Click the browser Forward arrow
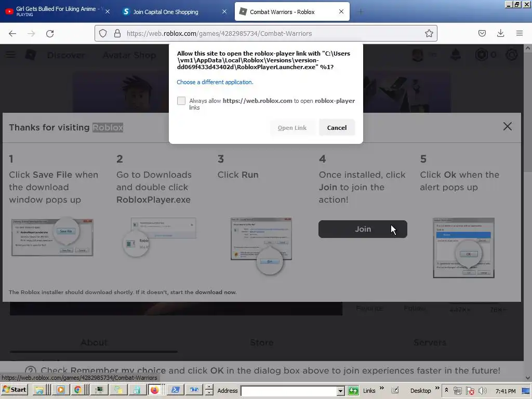532x399 pixels. click(31, 33)
